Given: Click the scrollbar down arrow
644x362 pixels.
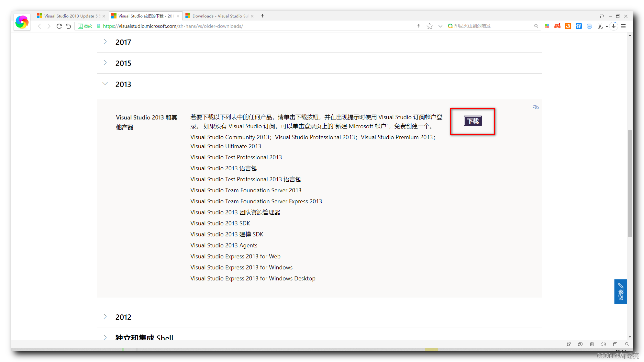Looking at the screenshot, I should click(630, 337).
